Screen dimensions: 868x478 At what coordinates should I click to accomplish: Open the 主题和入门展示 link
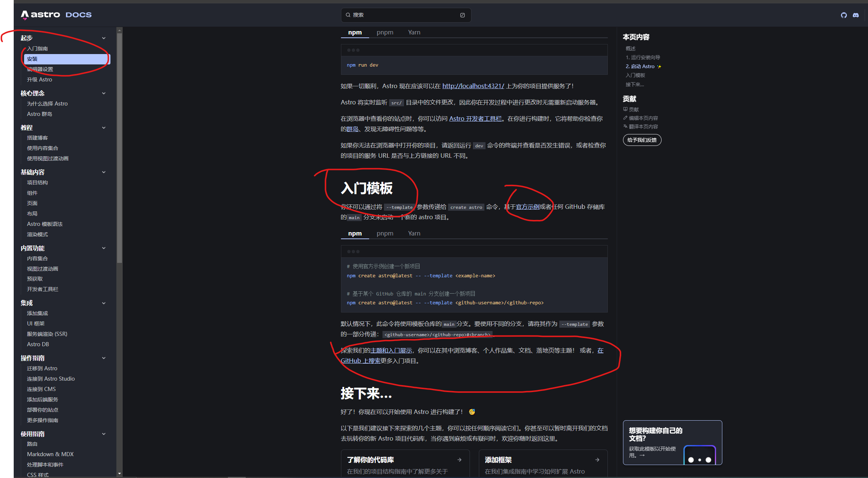pos(391,350)
